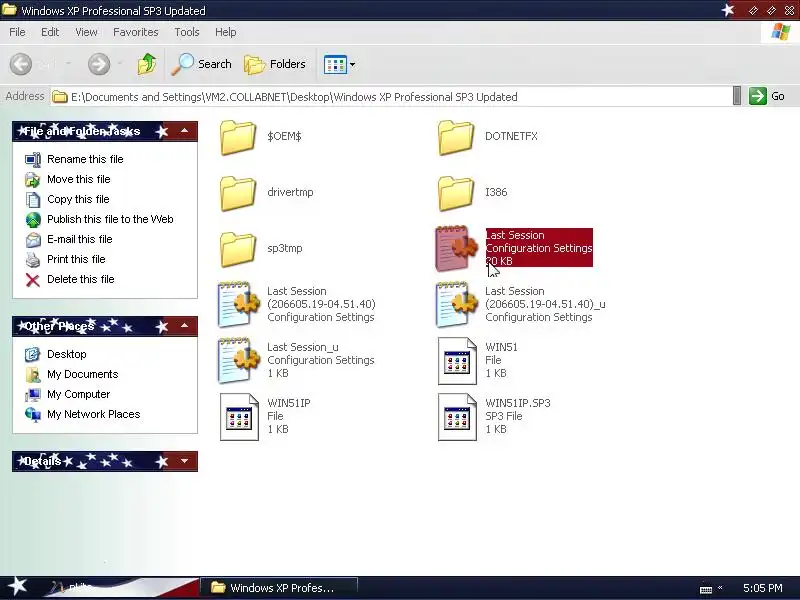
Task: Open the Help menu
Action: click(x=226, y=32)
